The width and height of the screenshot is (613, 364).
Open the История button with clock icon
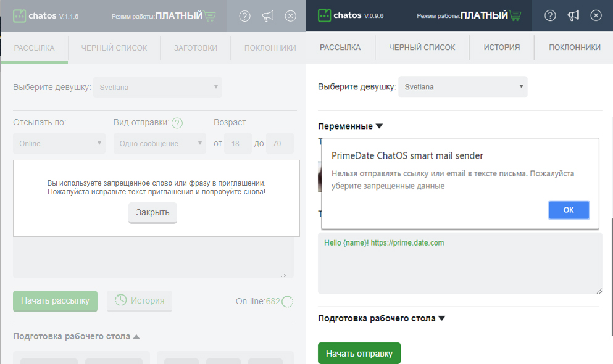140,300
